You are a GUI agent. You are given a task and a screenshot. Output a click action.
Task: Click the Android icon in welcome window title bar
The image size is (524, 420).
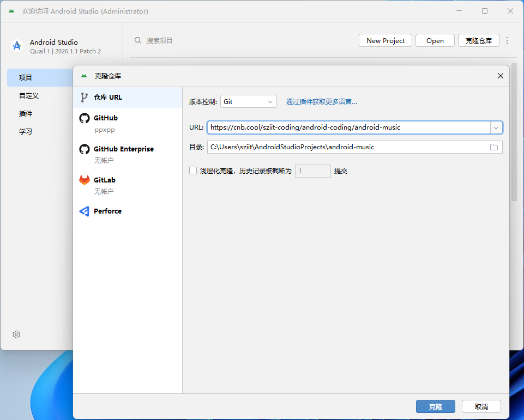pyautogui.click(x=11, y=11)
